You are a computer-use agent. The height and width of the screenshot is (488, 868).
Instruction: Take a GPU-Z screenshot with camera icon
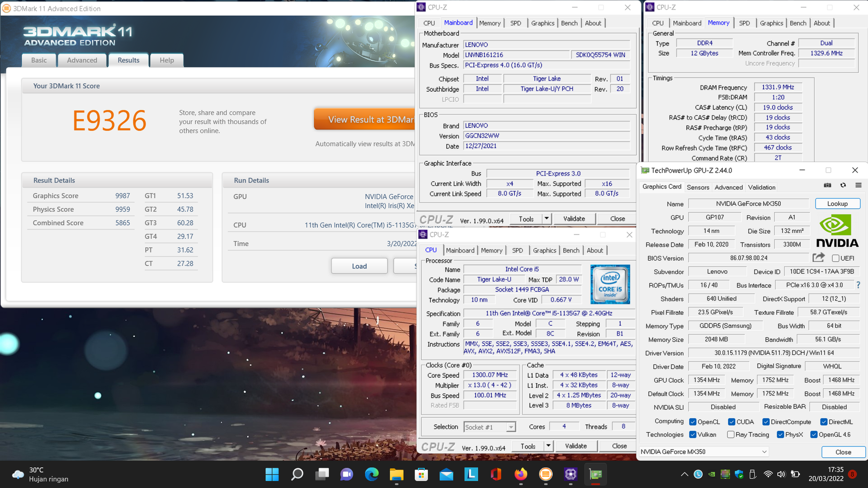pos(827,185)
